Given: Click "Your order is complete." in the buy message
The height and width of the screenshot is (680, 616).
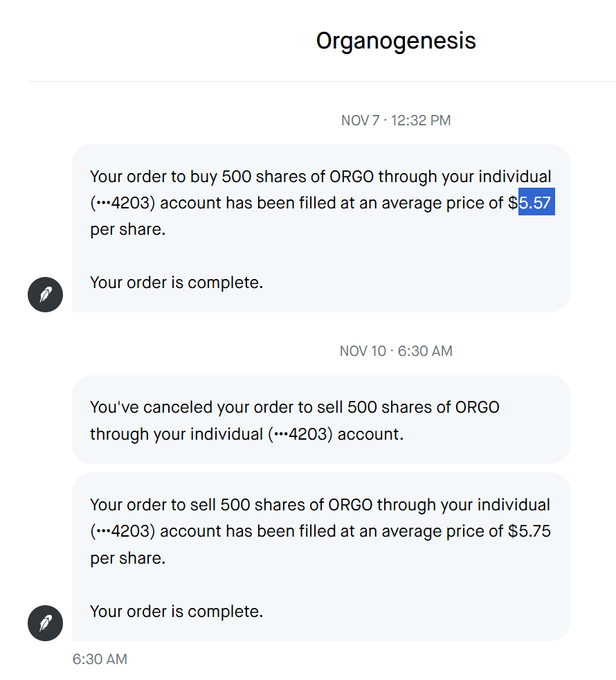Looking at the screenshot, I should tap(176, 283).
